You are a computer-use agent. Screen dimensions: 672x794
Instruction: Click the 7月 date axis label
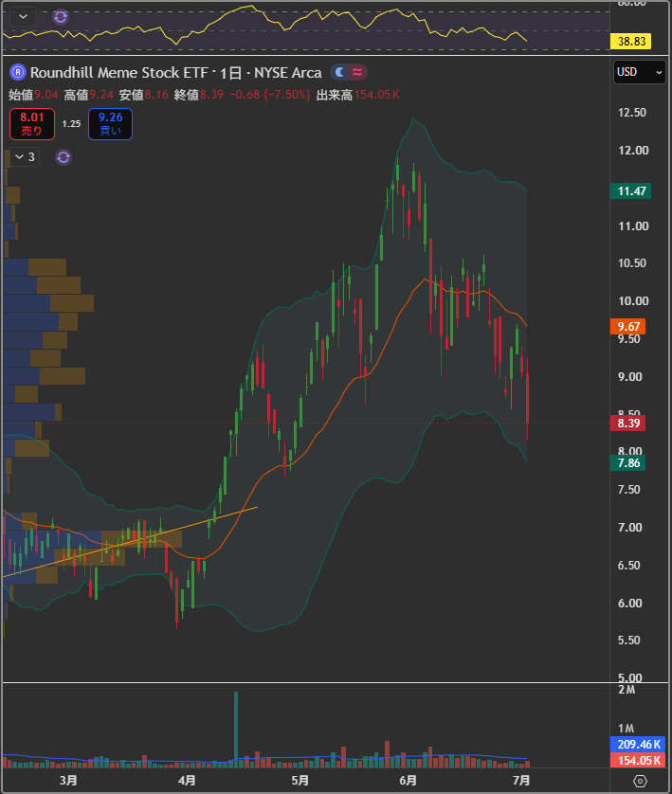(x=521, y=781)
